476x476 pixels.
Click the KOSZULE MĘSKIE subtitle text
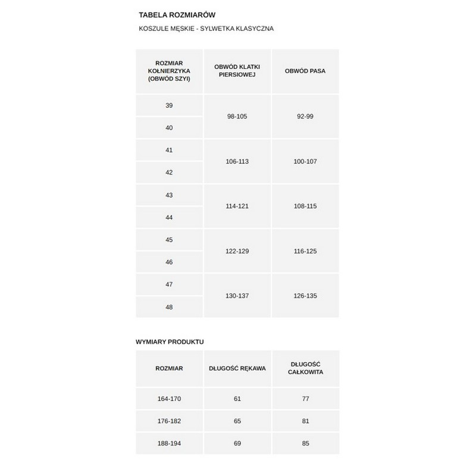point(206,29)
